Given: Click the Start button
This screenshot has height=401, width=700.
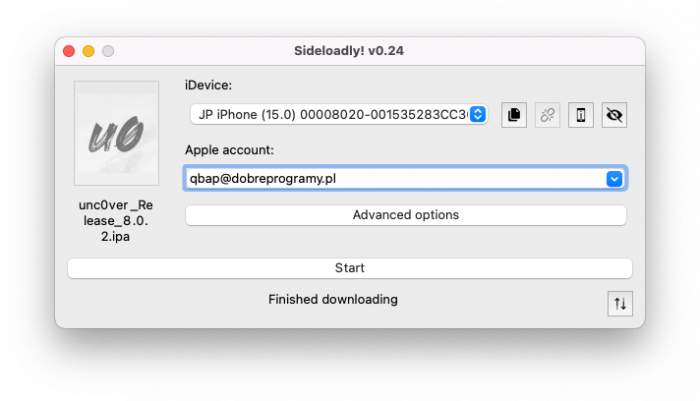Looking at the screenshot, I should [x=350, y=268].
